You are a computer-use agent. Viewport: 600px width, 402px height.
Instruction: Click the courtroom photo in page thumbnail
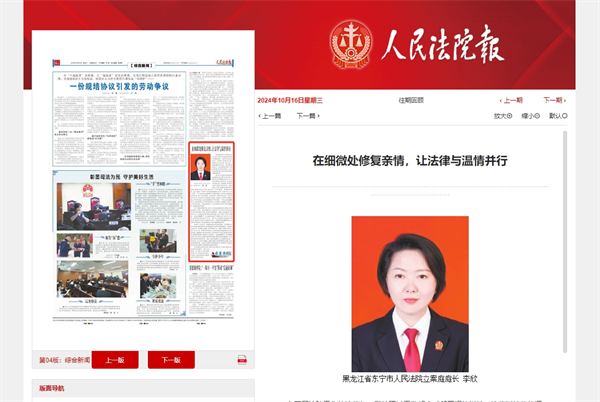(x=94, y=207)
